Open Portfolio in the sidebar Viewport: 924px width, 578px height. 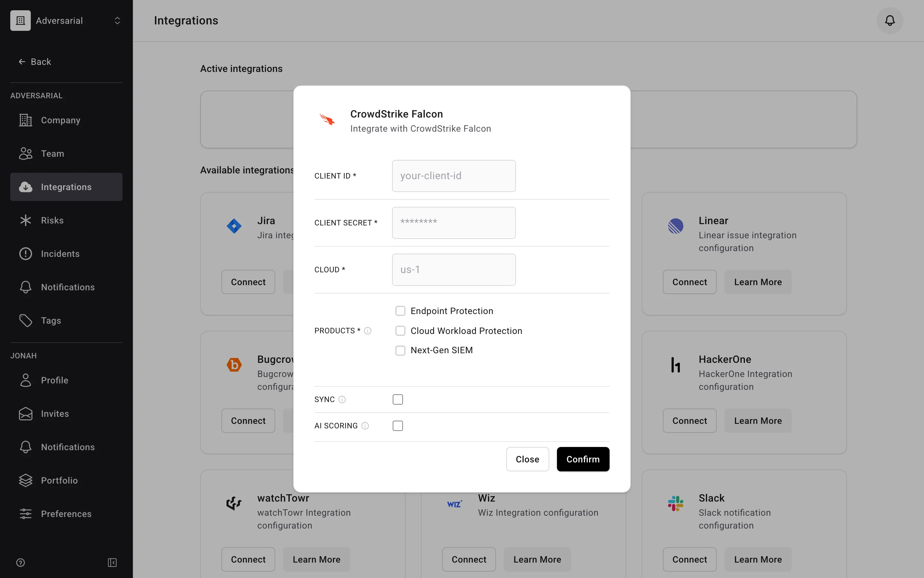(x=66, y=480)
